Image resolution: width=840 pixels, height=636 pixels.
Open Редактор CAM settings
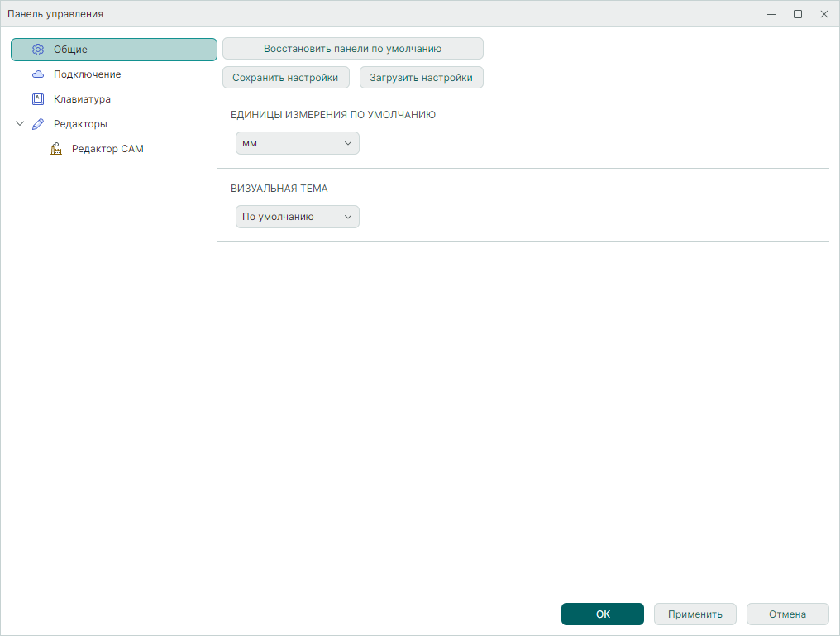(107, 149)
